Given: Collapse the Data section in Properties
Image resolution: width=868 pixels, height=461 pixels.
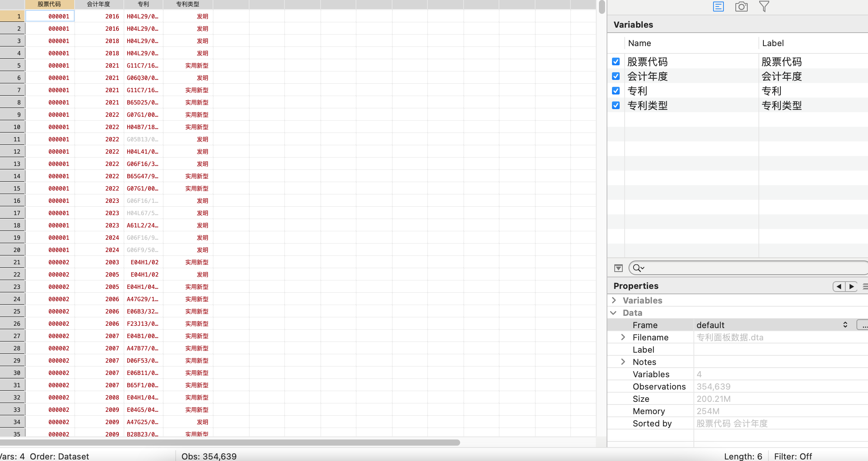Looking at the screenshot, I should tap(614, 313).
